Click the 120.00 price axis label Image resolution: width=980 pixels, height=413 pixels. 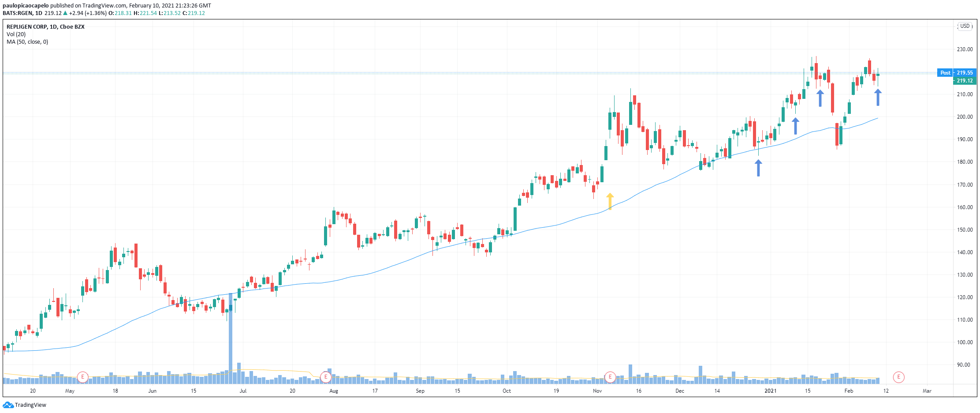click(x=965, y=297)
